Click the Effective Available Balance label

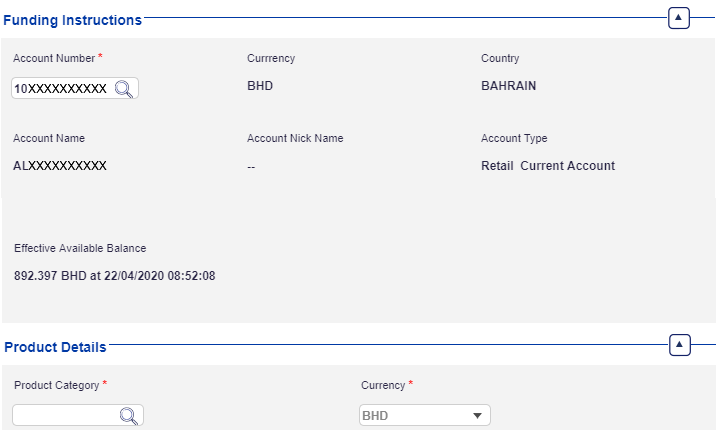[80, 248]
